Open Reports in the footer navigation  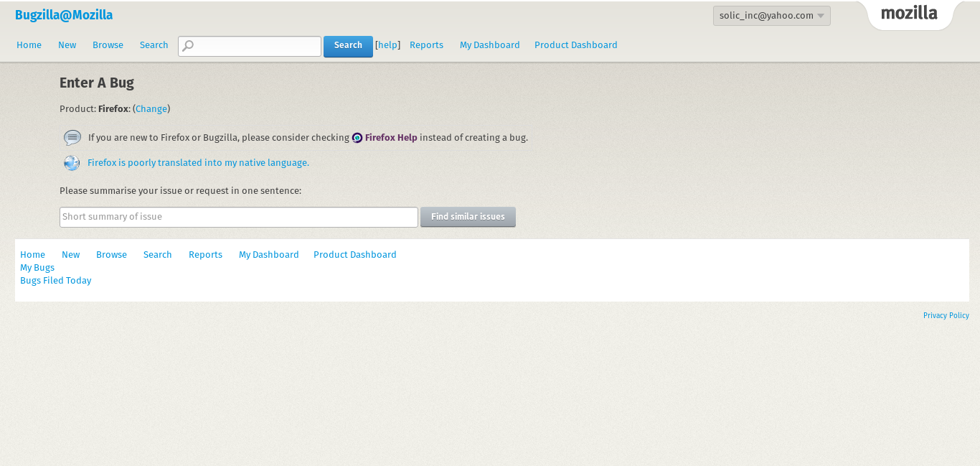[x=205, y=255]
